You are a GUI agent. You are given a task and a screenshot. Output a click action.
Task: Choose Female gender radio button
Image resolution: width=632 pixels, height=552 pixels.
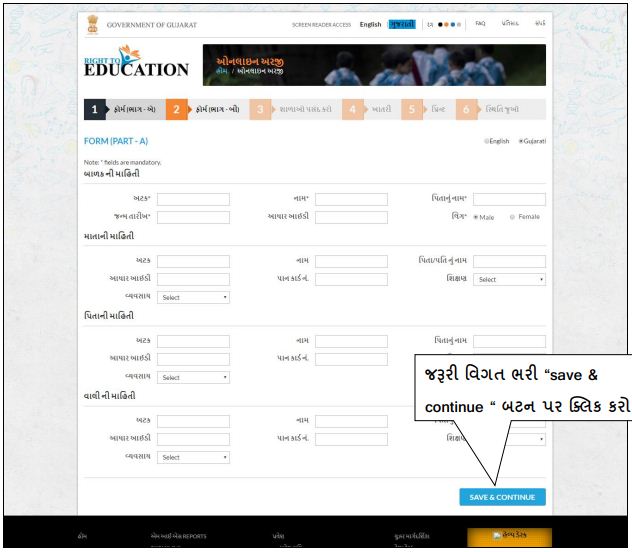[512, 217]
